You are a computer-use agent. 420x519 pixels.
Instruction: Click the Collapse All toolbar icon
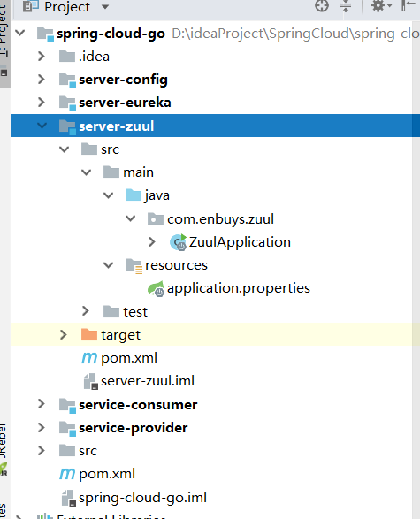(345, 6)
